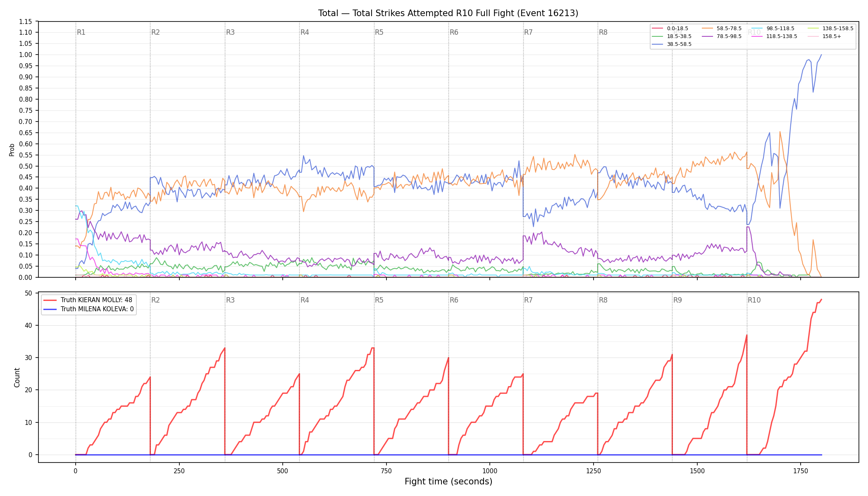The width and height of the screenshot is (868, 496).
Task: Select the 0.0-18.5 legend label
Action: click(x=677, y=29)
